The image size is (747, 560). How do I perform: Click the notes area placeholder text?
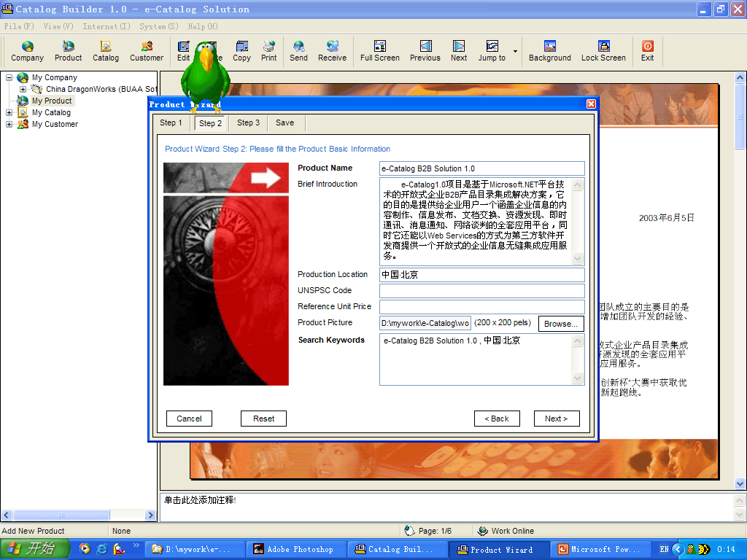tap(200, 500)
